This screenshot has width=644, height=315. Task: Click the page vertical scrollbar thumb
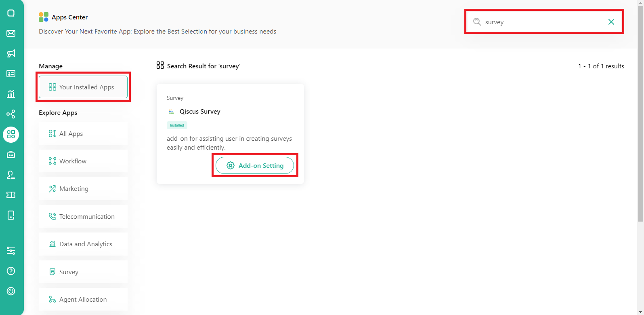click(x=640, y=114)
